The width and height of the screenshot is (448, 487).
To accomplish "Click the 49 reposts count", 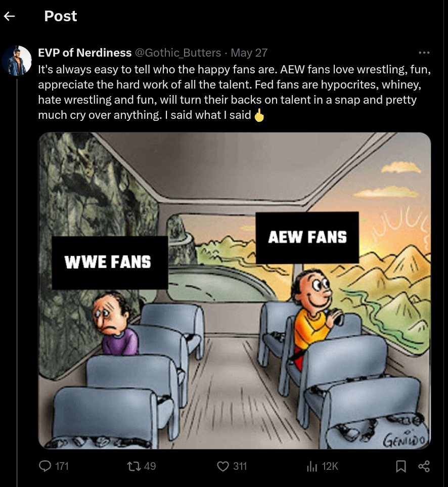I will [150, 466].
